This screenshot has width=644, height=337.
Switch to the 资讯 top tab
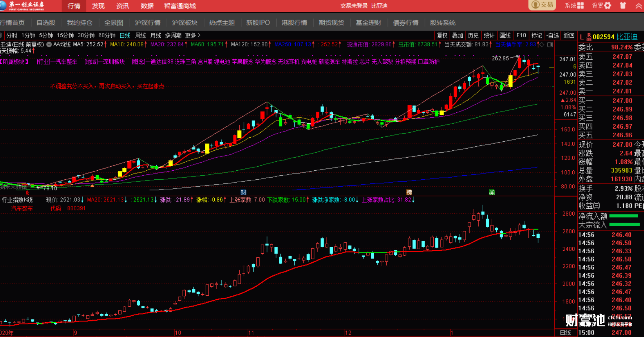(123, 6)
